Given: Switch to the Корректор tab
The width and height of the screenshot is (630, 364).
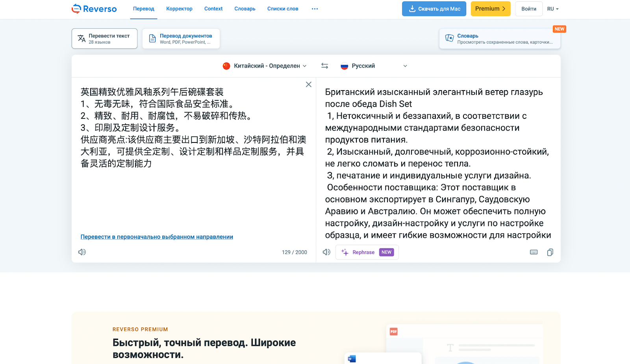Looking at the screenshot, I should pos(179,9).
